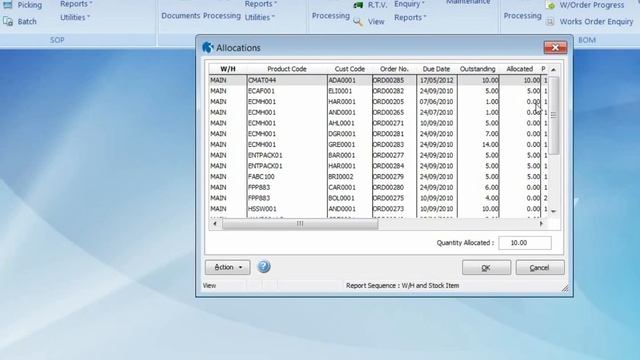Click the Outstanding column header
Image resolution: width=640 pixels, height=360 pixels.
[478, 69]
